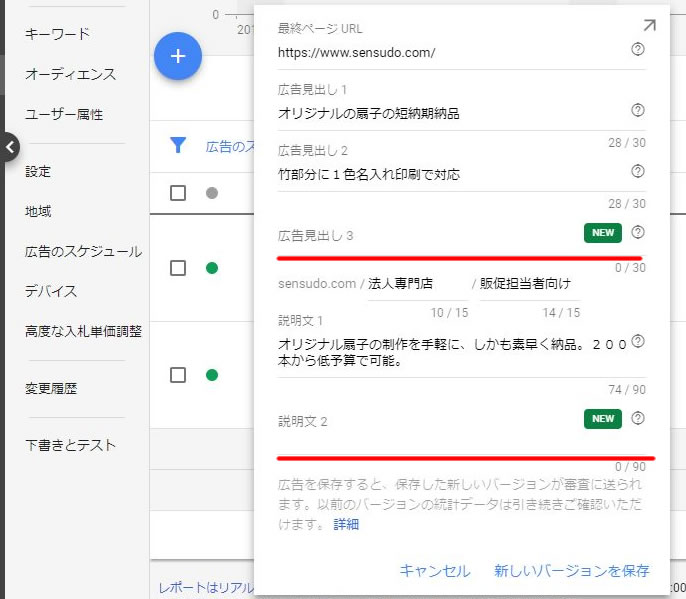Click the filter funnel icon
The height and width of the screenshot is (599, 686).
tap(178, 146)
